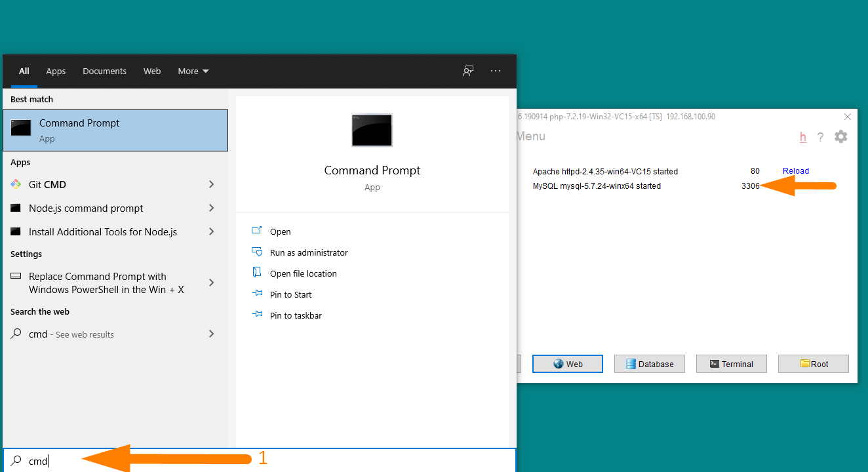Close the Laragon window

click(x=848, y=117)
